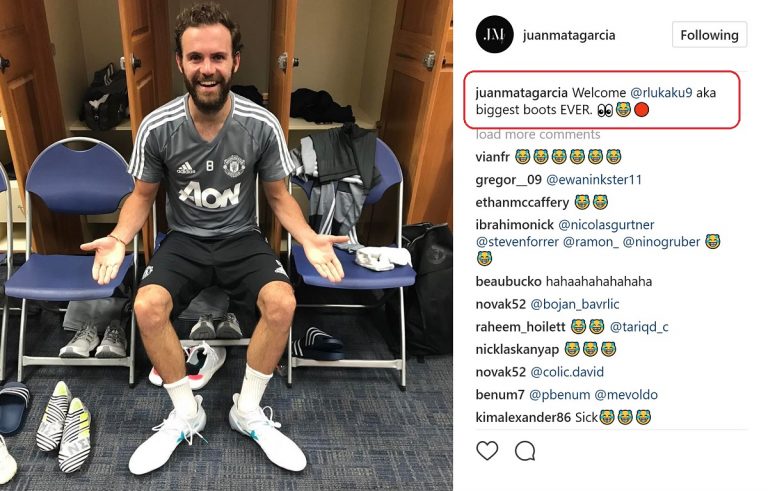
Task: Toggle the Following button
Action: pos(709,35)
